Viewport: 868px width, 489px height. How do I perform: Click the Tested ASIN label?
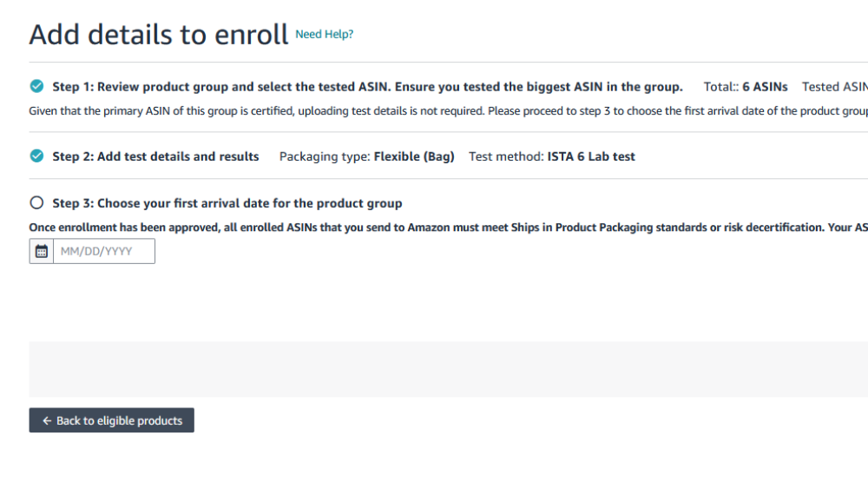834,87
